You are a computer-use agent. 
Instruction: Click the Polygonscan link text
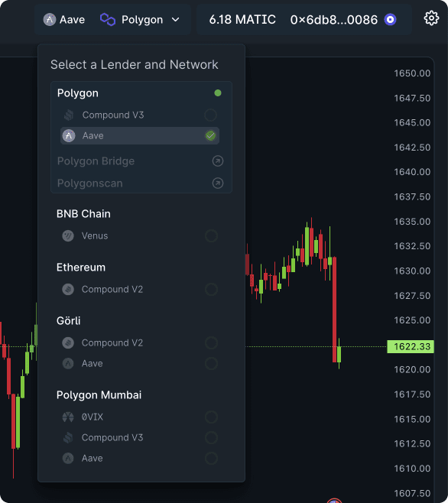90,183
